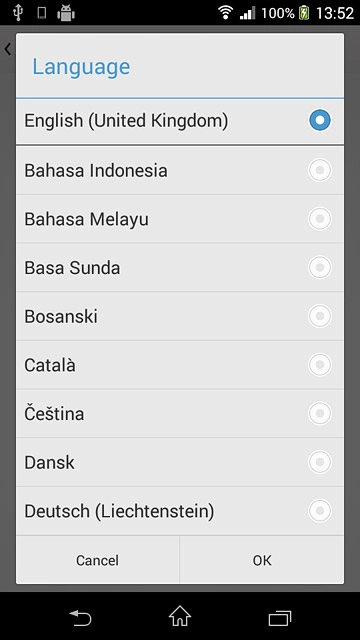The image size is (360, 640).
Task: Select the Čeština radio button
Action: pyautogui.click(x=320, y=413)
